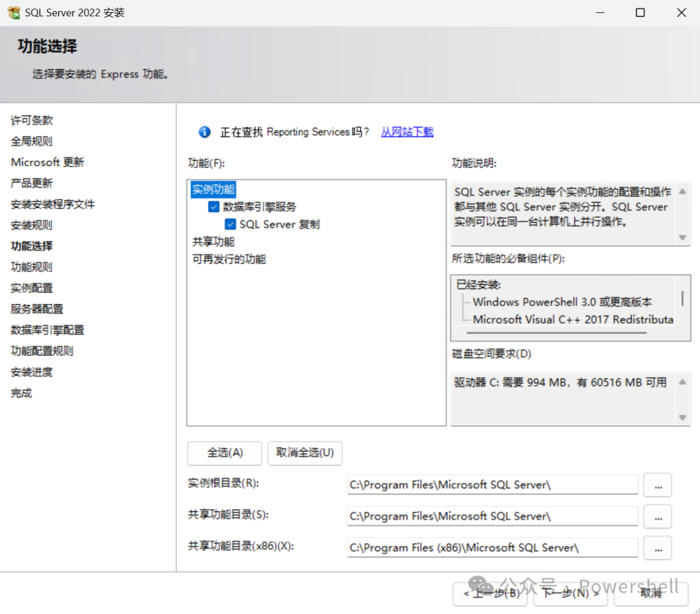Click the 许可条款 step in sidebar
Image resolution: width=700 pixels, height=614 pixels.
[32, 121]
